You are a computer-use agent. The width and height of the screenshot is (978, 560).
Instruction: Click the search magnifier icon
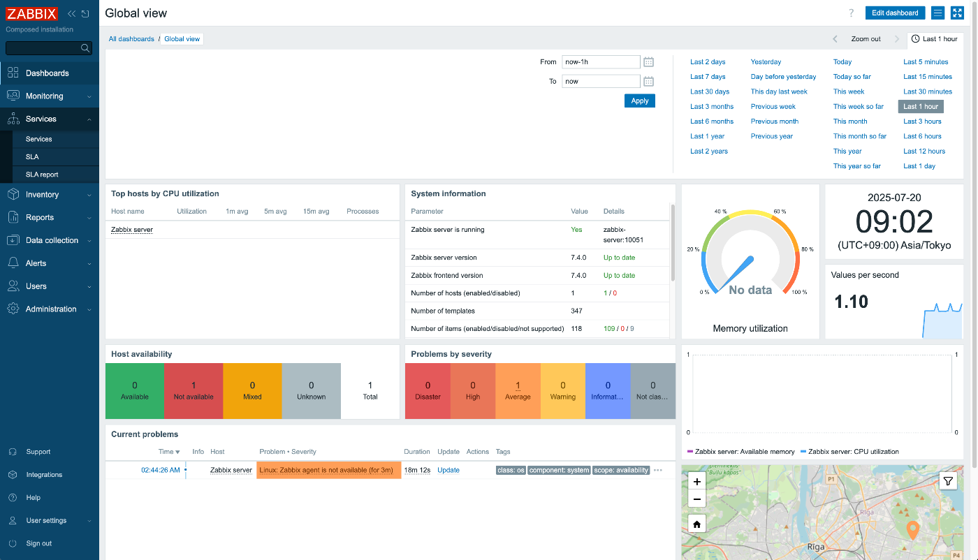[85, 48]
